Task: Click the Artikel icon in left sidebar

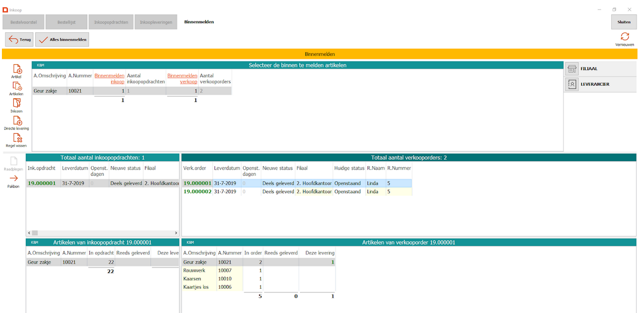Action: click(17, 70)
